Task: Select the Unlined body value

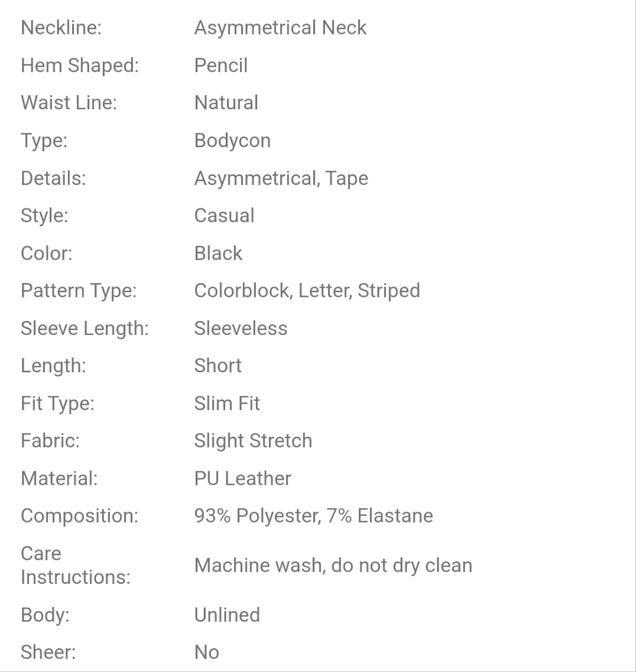Action: click(227, 615)
